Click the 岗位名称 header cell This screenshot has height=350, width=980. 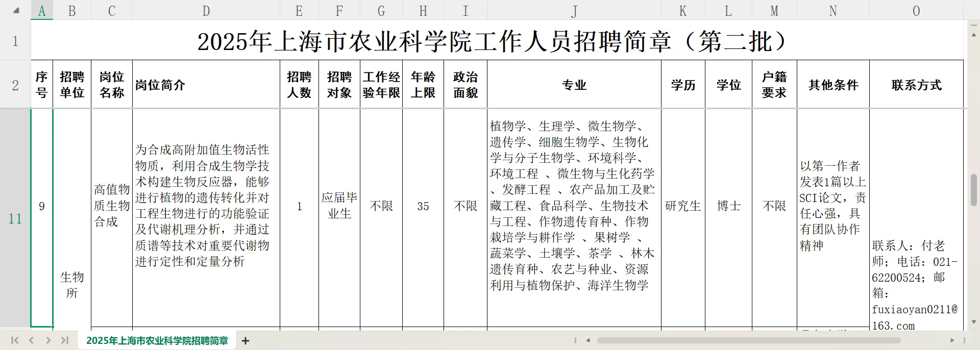[112, 85]
